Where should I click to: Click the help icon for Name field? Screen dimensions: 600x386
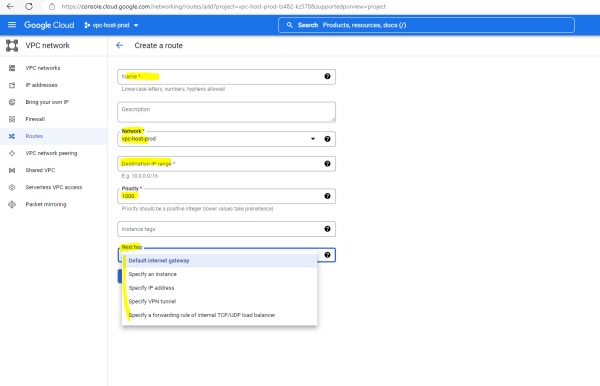coord(327,76)
